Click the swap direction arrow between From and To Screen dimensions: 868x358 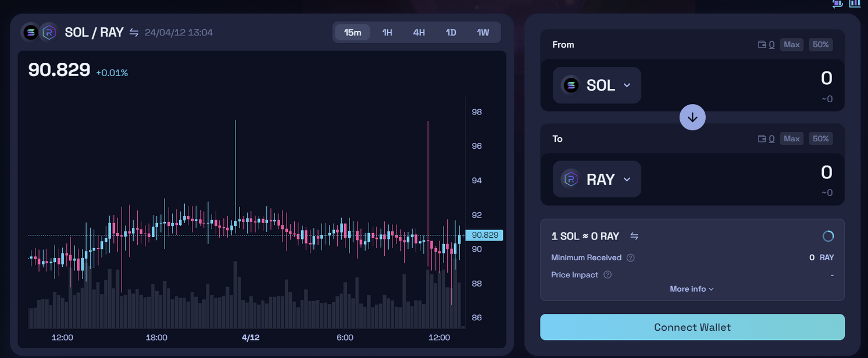692,117
